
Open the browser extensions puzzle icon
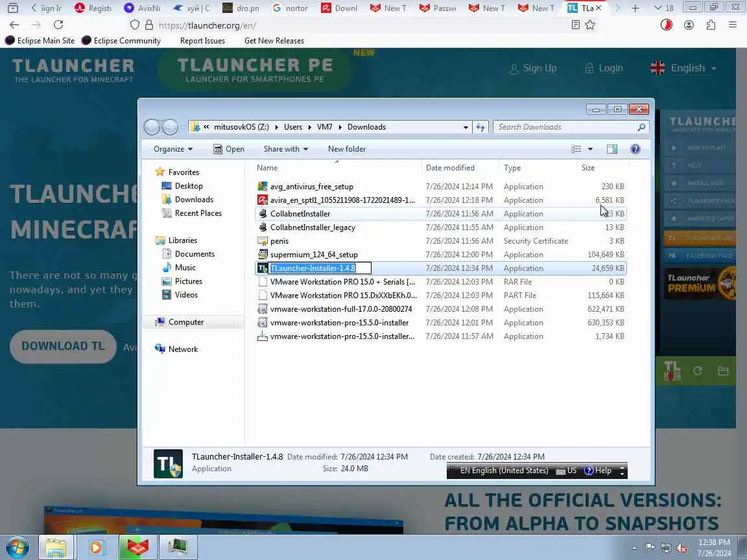[x=711, y=25]
